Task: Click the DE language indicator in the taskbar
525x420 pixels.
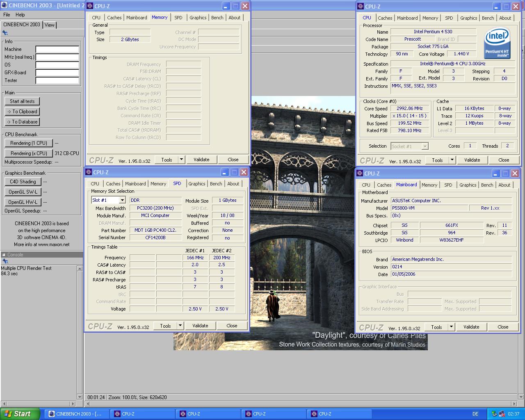Action: [x=475, y=414]
